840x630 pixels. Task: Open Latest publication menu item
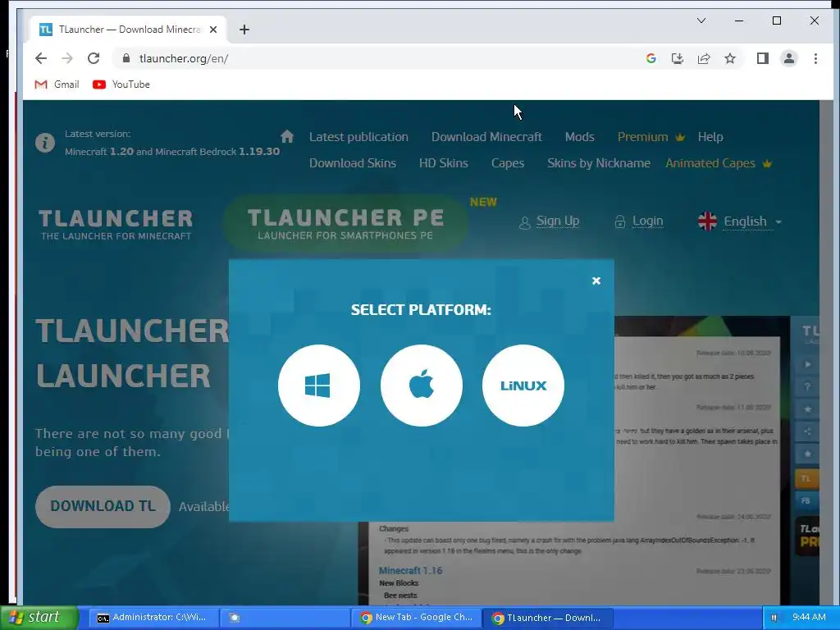tap(358, 137)
